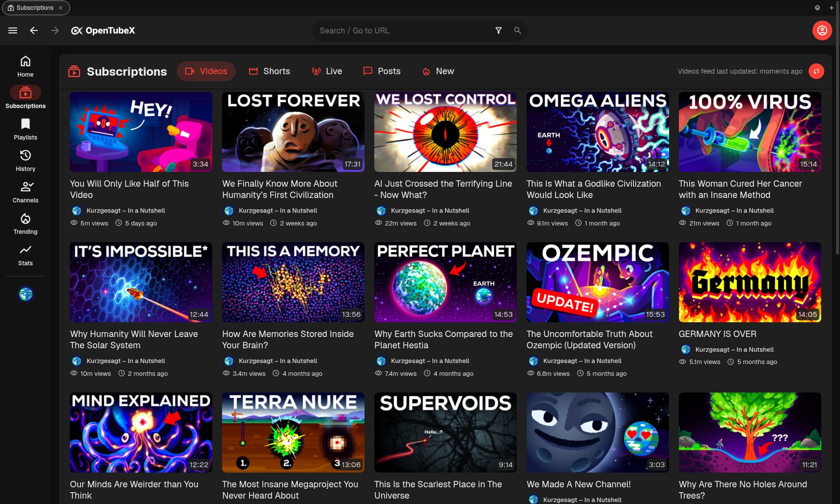Open a new tab with plus icon
This screenshot has height=504, width=840.
point(832,8)
